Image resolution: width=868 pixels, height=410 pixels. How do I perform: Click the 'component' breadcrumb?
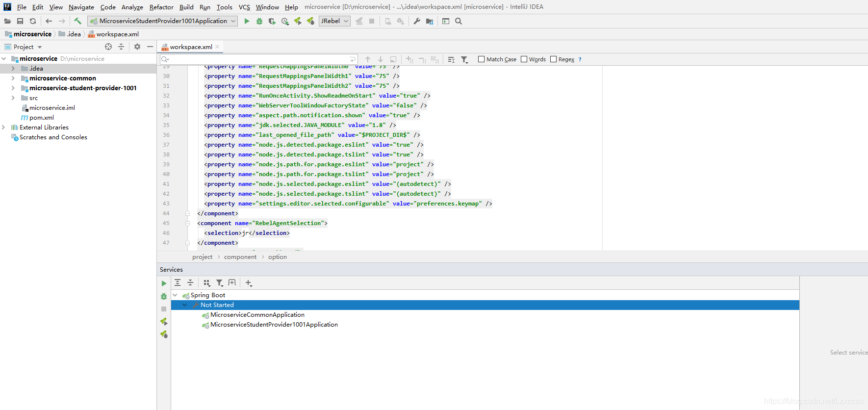[x=240, y=257]
